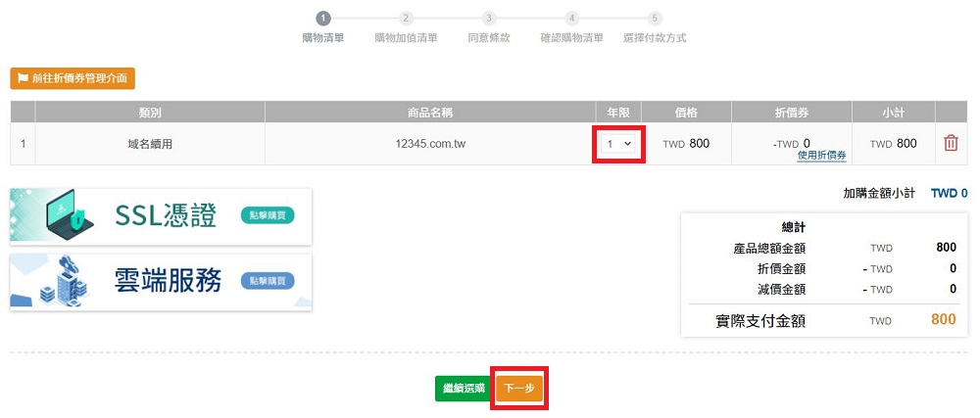Go to the 確認購物清單 step label
This screenshot has height=418, width=980.
pos(571,38)
